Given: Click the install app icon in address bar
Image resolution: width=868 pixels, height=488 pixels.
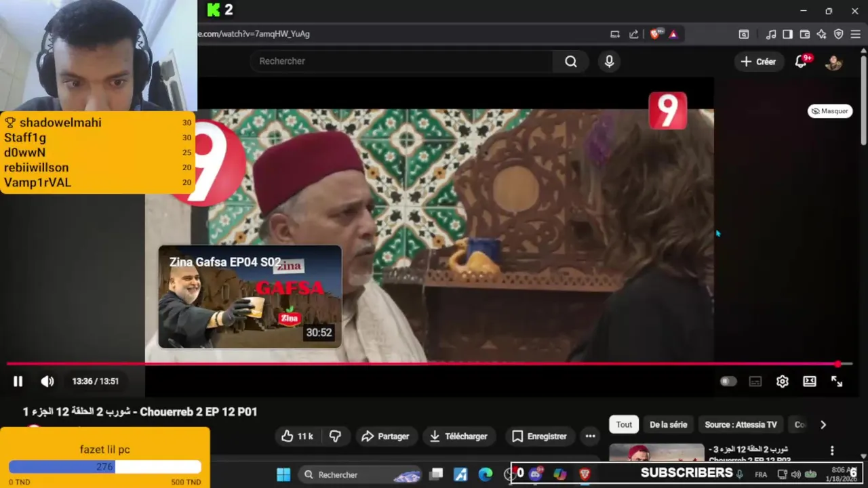Looking at the screenshot, I should (x=615, y=34).
